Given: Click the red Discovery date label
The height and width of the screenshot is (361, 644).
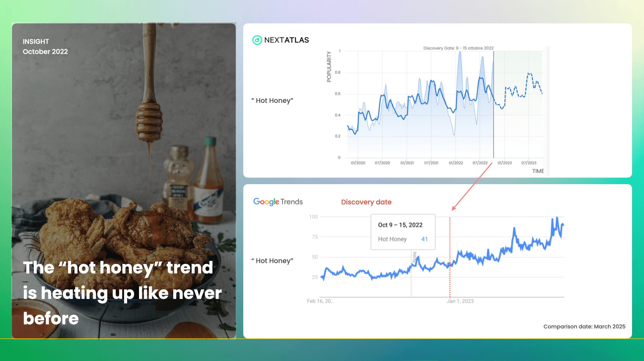Looking at the screenshot, I should (366, 202).
